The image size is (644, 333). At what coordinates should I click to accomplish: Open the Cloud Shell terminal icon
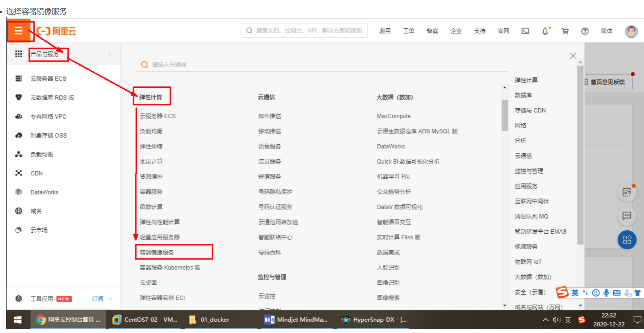click(525, 31)
